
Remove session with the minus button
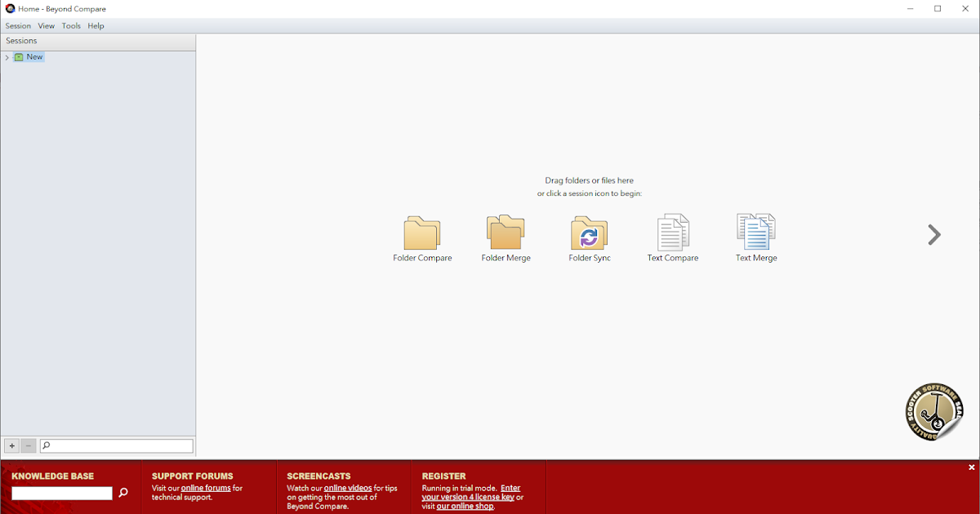point(29,446)
